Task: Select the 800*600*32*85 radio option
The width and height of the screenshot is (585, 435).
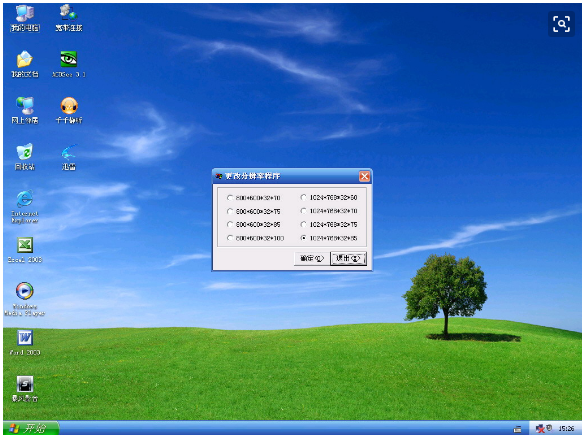Action: click(x=254, y=225)
